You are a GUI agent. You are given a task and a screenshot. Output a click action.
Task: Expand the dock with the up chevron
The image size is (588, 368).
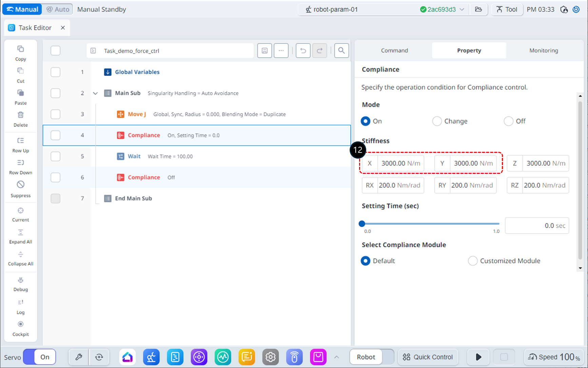point(336,357)
